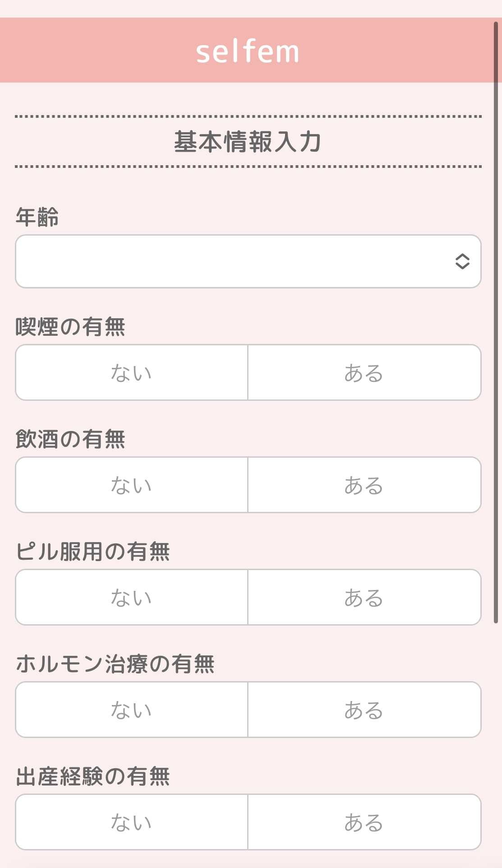Click the page's vertical scrollbar
502x868 pixels.
point(496,316)
